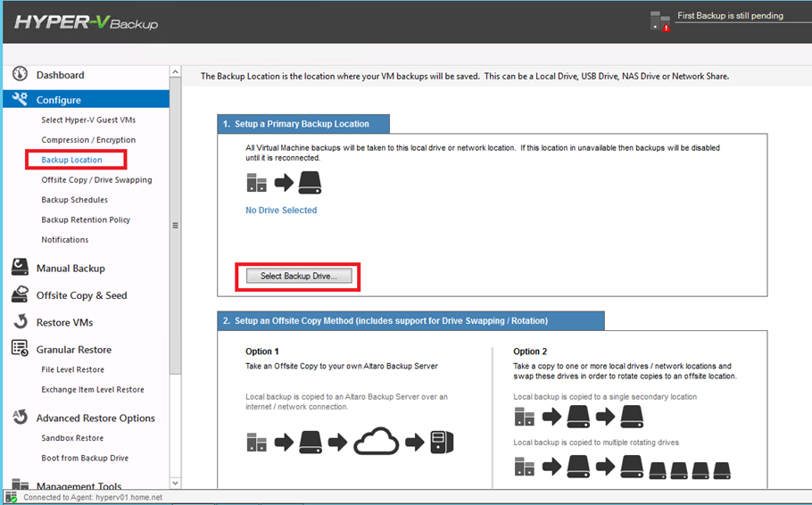Screen dimensions: 812x505
Task: Go to Offsite Copy & Seed
Action: point(81,295)
